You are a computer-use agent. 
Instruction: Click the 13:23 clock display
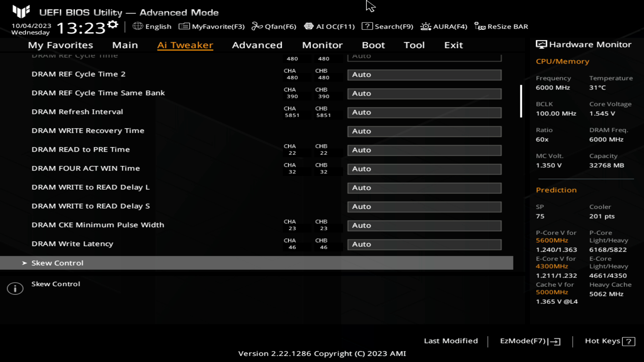click(x=81, y=28)
